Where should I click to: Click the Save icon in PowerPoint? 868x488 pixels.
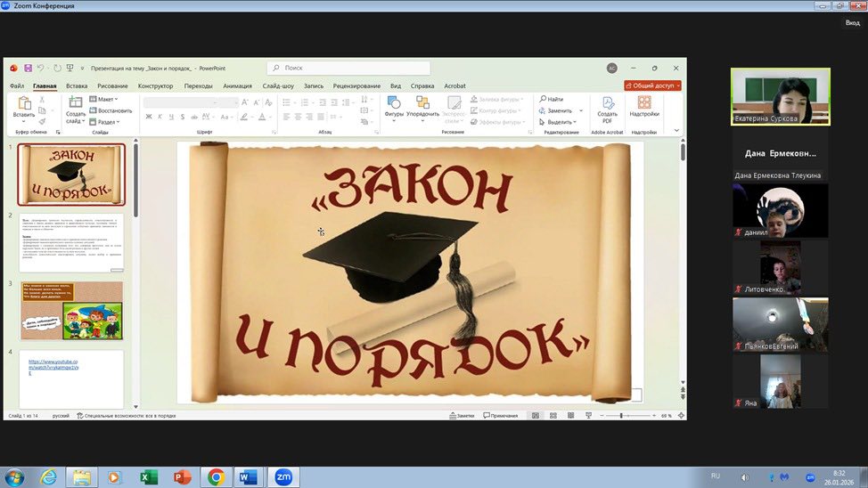(x=29, y=68)
